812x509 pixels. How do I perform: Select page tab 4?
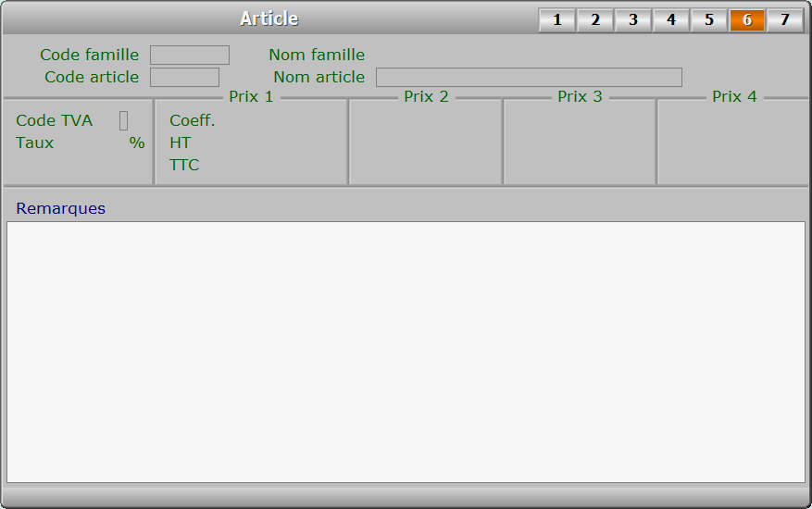[x=671, y=20]
